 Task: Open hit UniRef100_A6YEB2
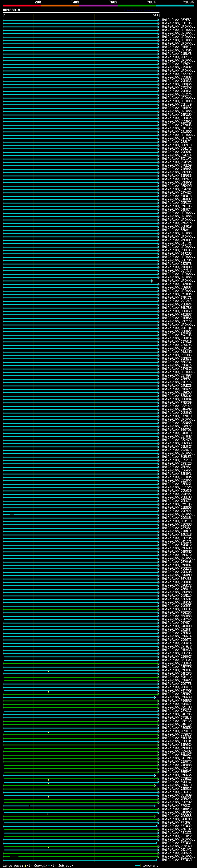click(x=177, y=20)
